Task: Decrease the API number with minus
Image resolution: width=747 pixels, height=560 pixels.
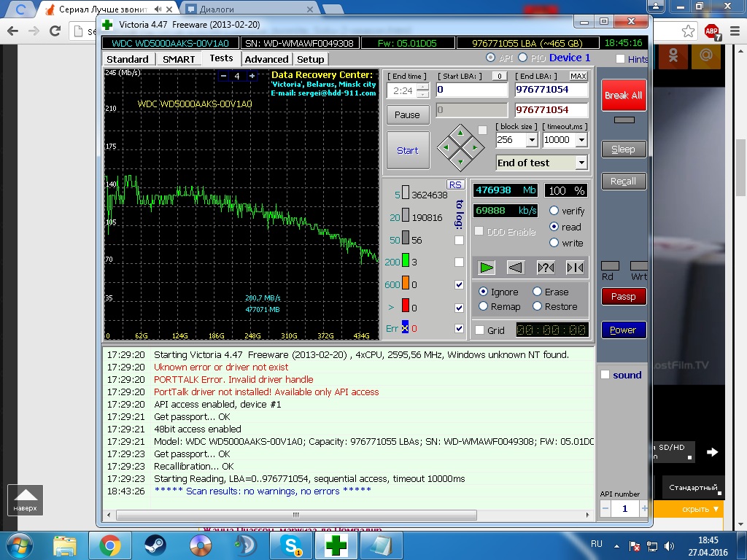Action: click(605, 508)
